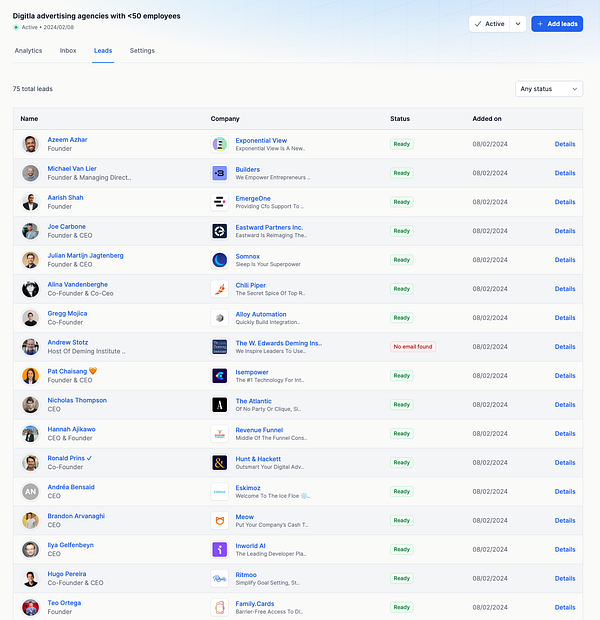Go to the Settings tab
The width and height of the screenshot is (600, 620).
[x=142, y=51]
